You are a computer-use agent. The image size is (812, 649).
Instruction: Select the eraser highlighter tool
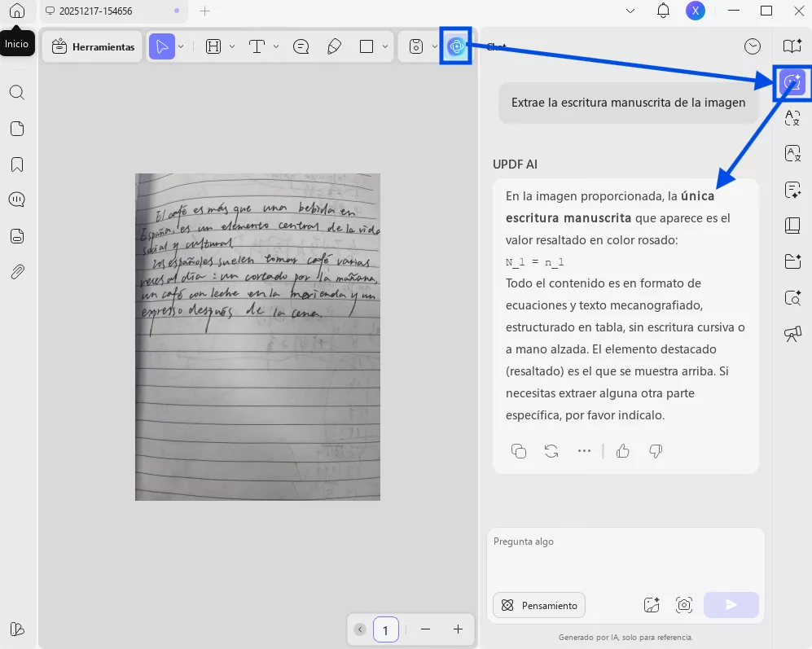tap(334, 46)
